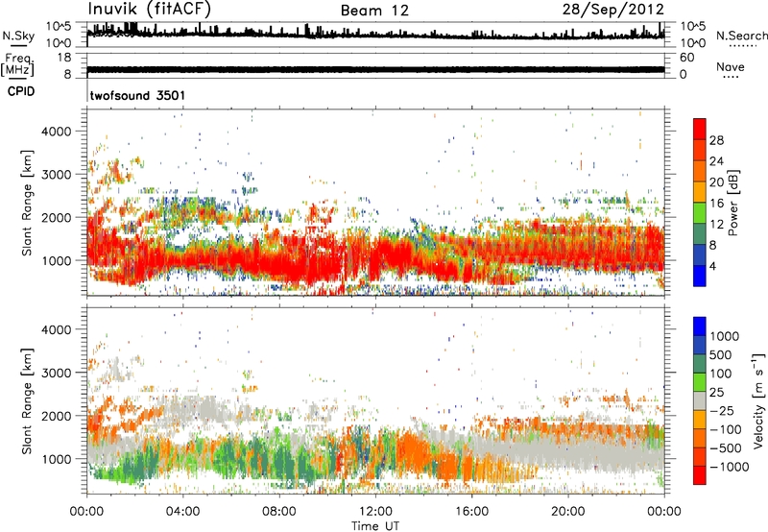Click the 3000 tick label on velocity panel
Screen dimensions: 768x532
56,373
